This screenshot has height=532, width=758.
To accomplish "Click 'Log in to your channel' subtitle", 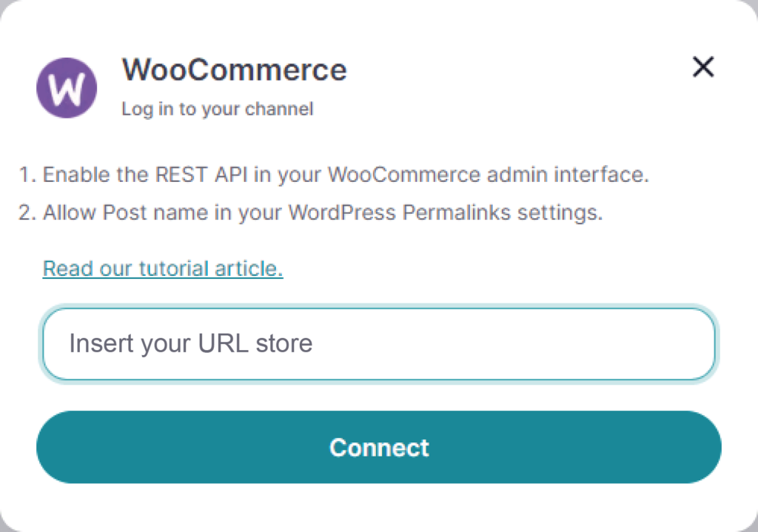I will tap(217, 108).
